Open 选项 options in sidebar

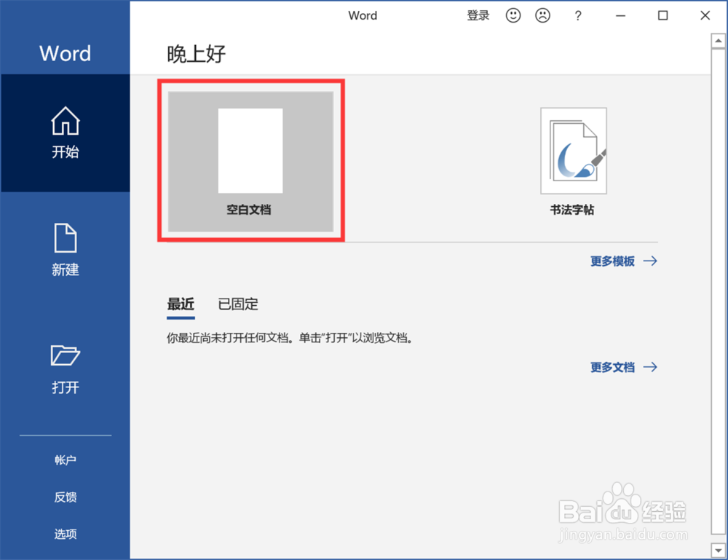click(66, 534)
